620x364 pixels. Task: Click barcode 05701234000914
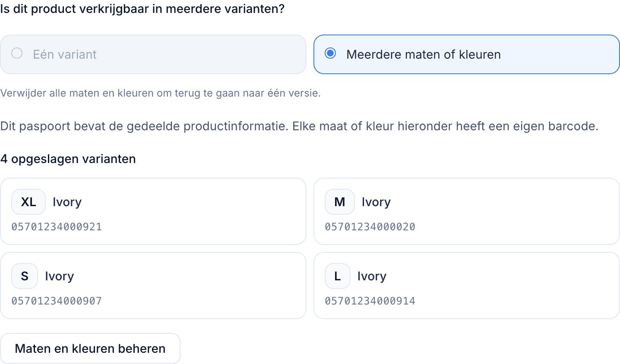tap(370, 301)
